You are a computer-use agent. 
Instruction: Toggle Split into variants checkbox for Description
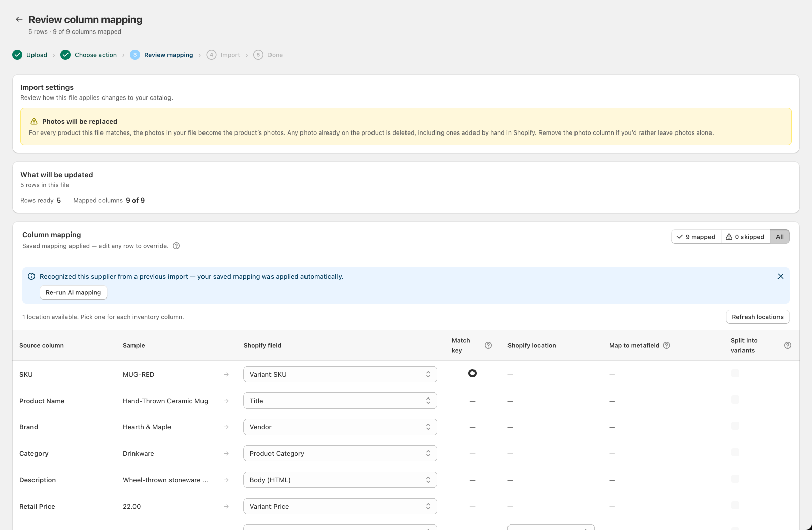pos(735,479)
